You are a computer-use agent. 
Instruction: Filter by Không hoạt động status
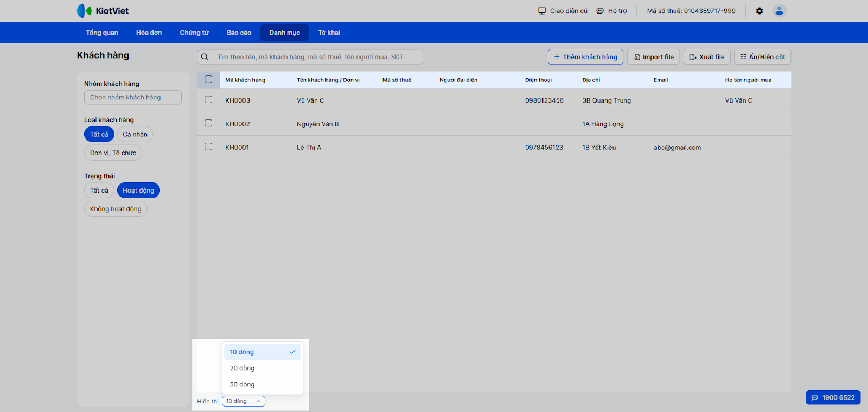click(x=116, y=209)
